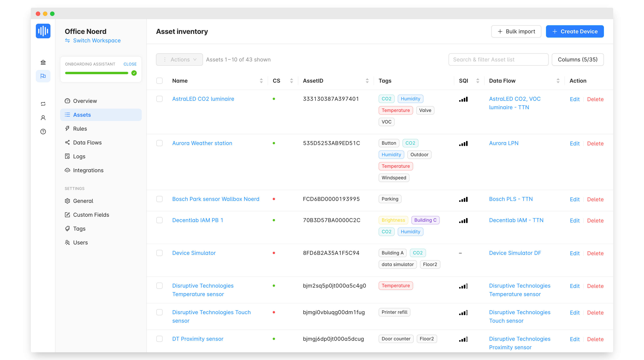Open the Device Simulator asset name

194,253
